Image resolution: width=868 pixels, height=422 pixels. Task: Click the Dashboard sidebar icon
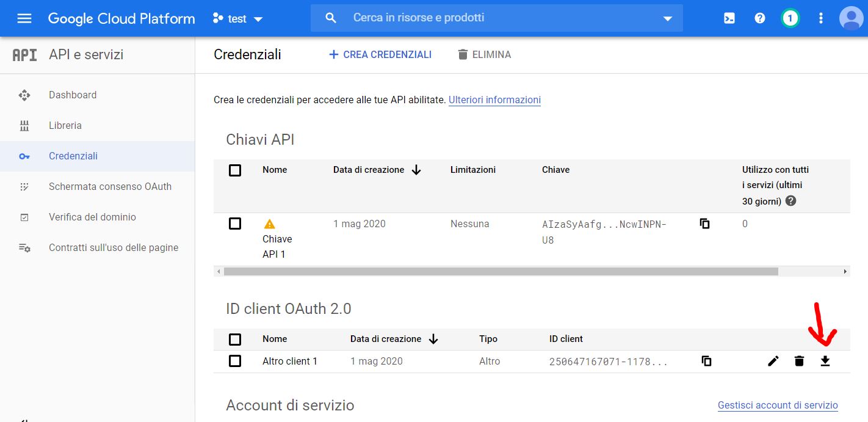click(24, 95)
